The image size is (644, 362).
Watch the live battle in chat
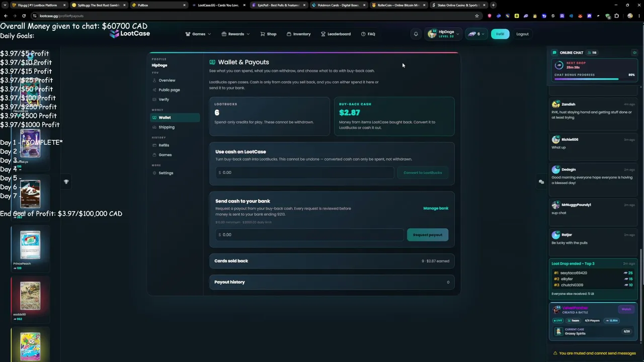(626, 309)
